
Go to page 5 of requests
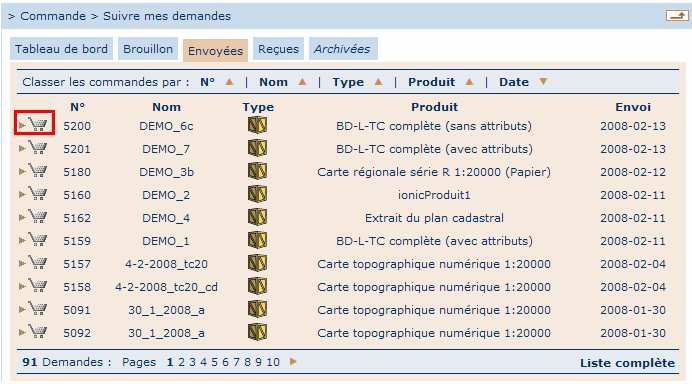[214, 362]
